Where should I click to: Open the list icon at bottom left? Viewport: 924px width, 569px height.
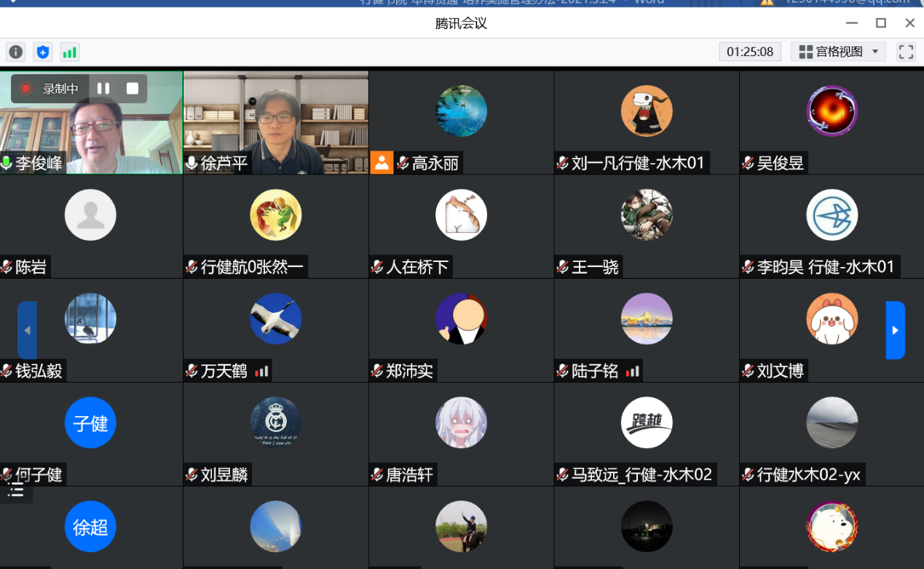[15, 490]
